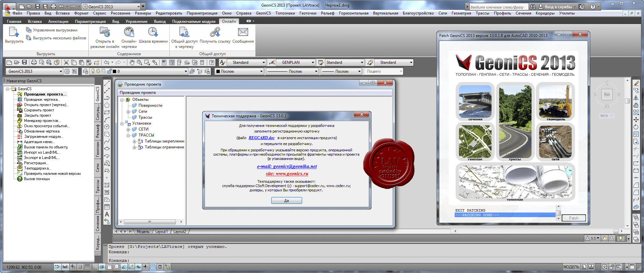Click the Zoom Previous toolbar icon
Viewport: 644px width, 273px height.
[154, 62]
